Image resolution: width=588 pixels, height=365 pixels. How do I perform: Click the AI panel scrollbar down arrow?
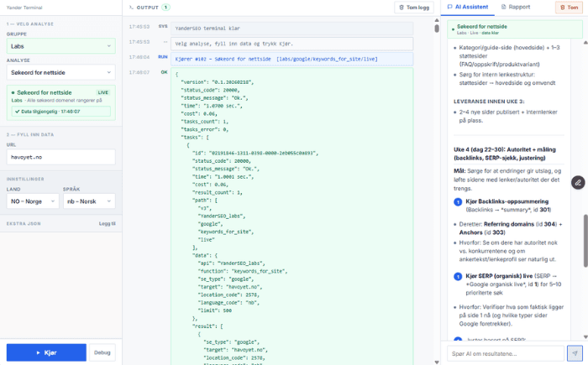[585, 337]
